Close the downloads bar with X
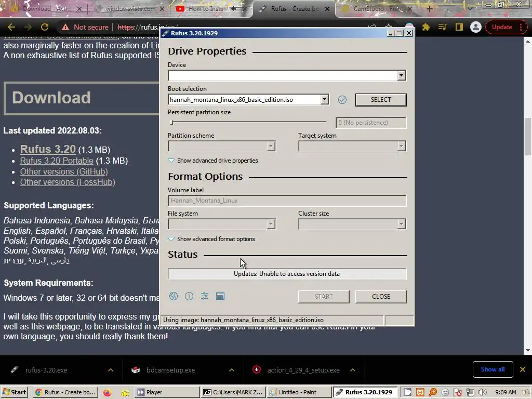This screenshot has width=532, height=399. pos(523,369)
